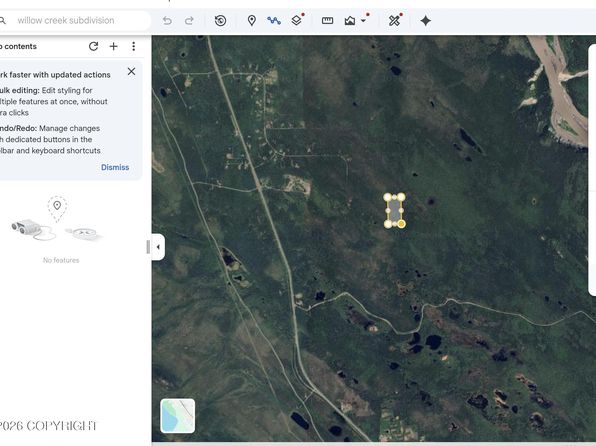The height and width of the screenshot is (446, 596).
Task: Click the map view thumbnail switcher
Action: point(178,416)
